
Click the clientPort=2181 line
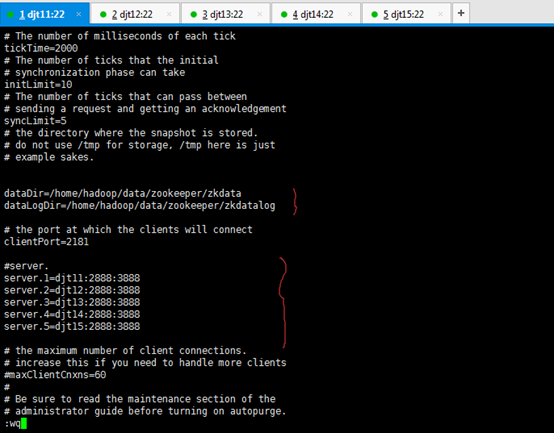click(46, 242)
